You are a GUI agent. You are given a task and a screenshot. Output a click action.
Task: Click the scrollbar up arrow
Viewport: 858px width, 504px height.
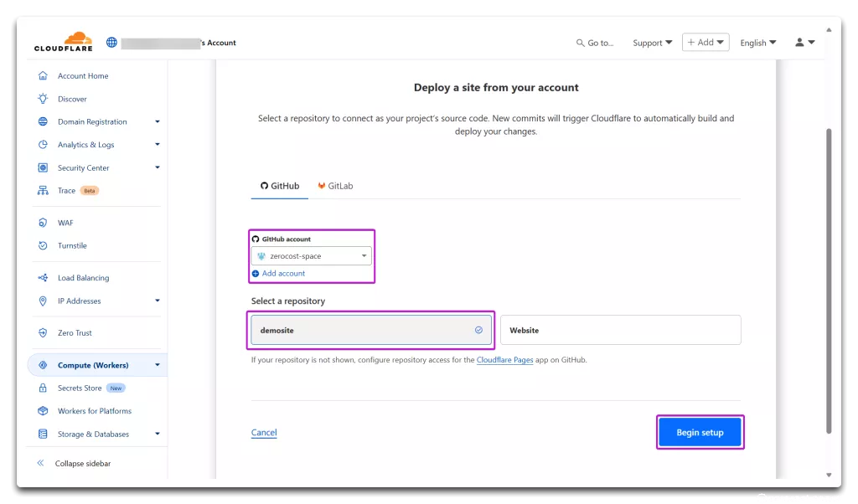click(x=829, y=30)
